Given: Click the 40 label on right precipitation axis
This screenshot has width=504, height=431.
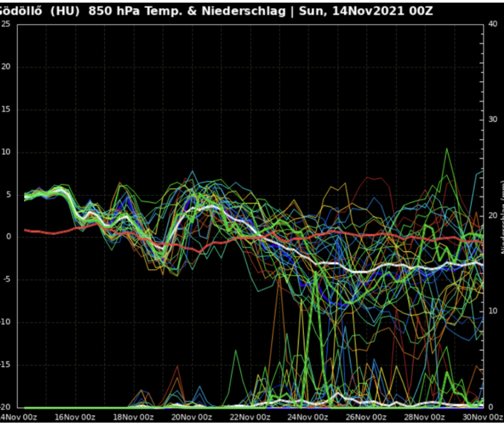Looking at the screenshot, I should point(493,24).
